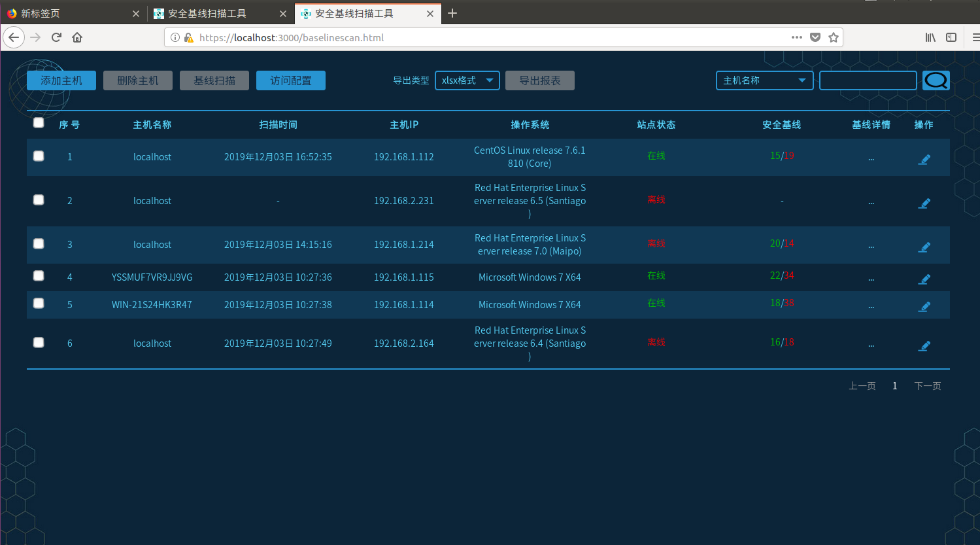Click the 添加主机 button

coord(61,80)
